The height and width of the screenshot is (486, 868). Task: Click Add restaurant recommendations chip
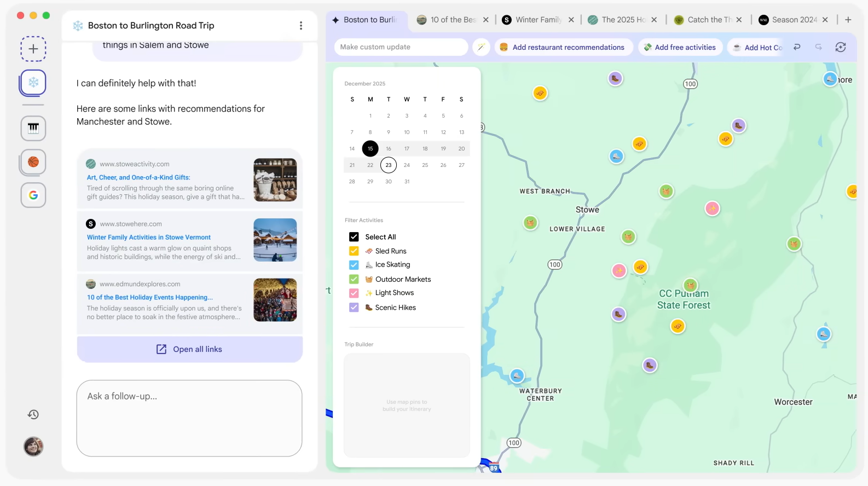[x=563, y=48]
